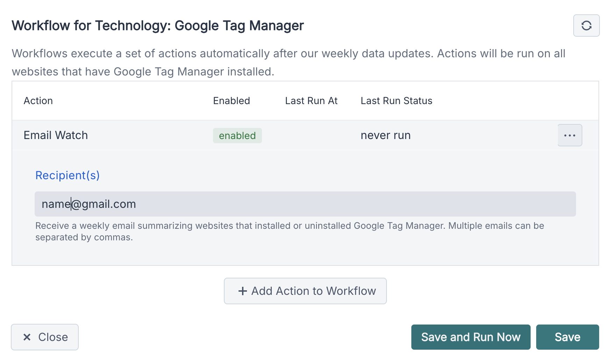Click the Recipient(s) label
This screenshot has height=364, width=610.
coord(68,175)
